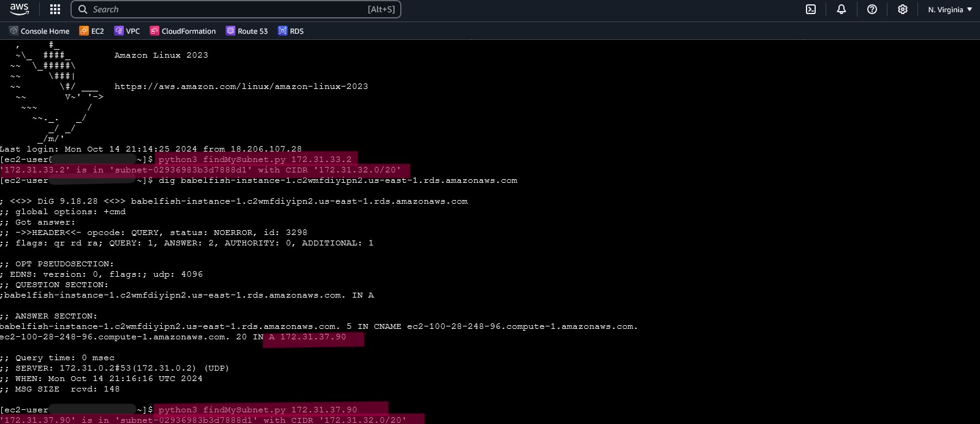Focus the AWS console search field
980x424 pixels.
pyautogui.click(x=236, y=9)
